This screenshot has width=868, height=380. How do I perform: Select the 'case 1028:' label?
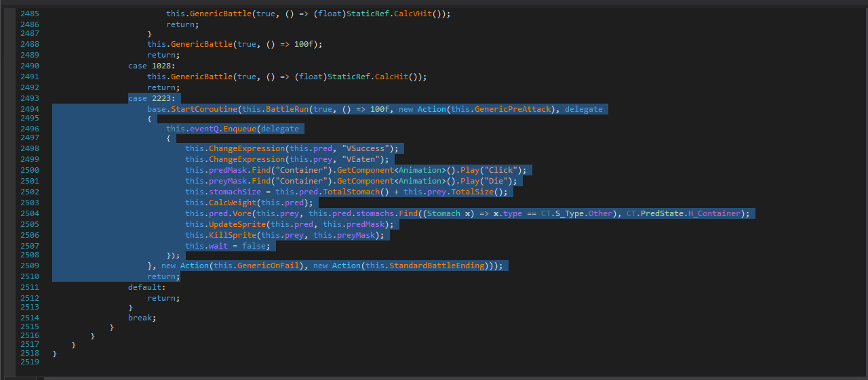tap(152, 66)
